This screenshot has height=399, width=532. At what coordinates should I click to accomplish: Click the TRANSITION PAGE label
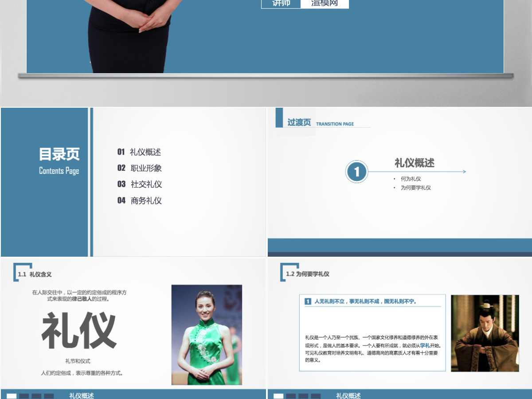[x=335, y=124]
